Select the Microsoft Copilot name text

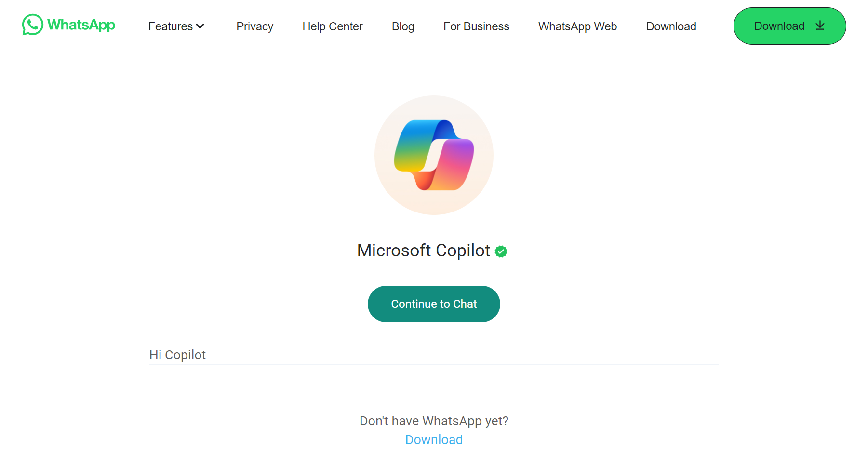coord(423,251)
